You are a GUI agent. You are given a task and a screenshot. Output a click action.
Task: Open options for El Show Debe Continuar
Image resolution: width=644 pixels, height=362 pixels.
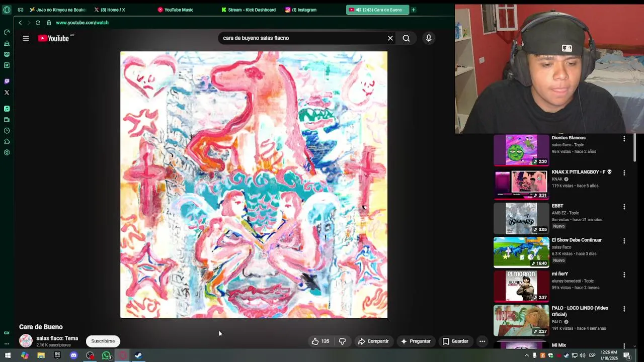(x=624, y=241)
